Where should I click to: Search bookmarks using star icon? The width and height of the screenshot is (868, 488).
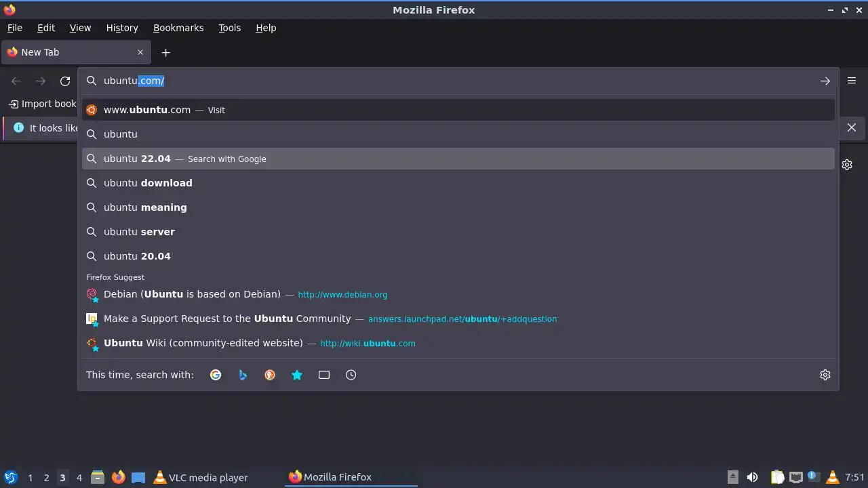tap(297, 375)
